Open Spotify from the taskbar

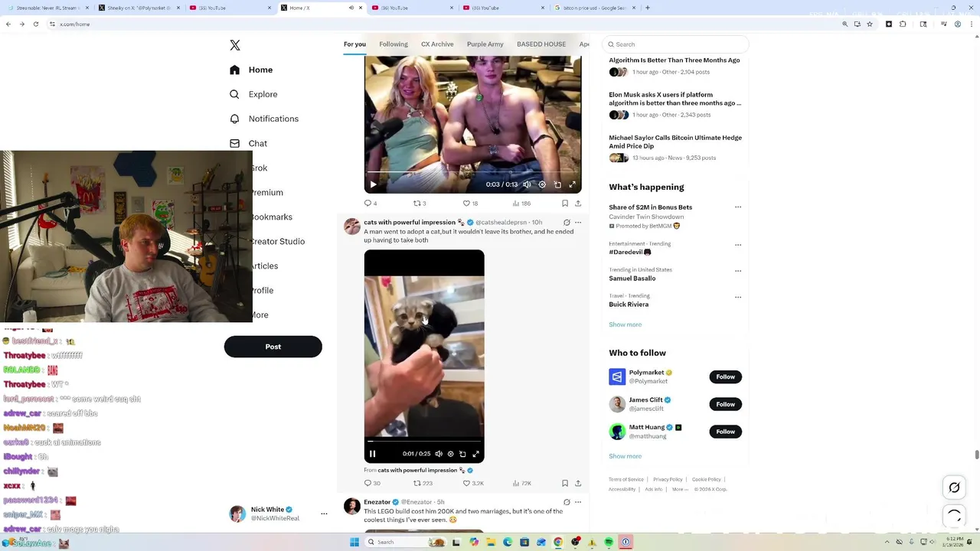pyautogui.click(x=609, y=542)
